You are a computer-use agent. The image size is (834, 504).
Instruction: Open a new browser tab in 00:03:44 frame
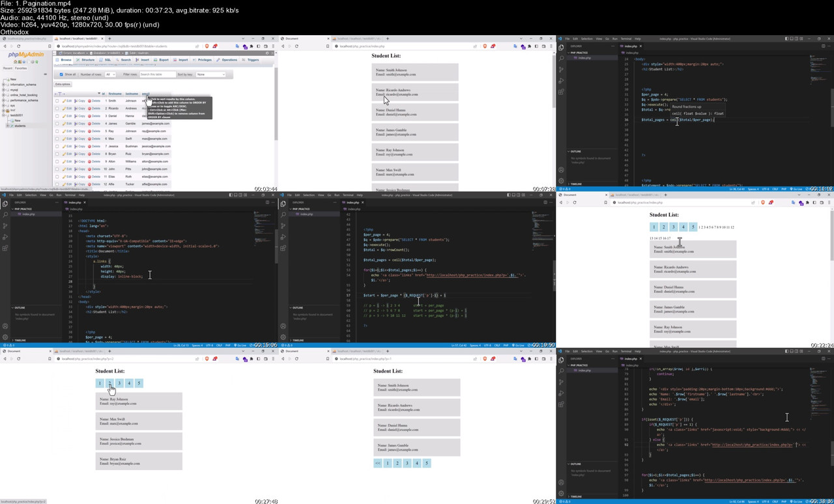(x=109, y=38)
